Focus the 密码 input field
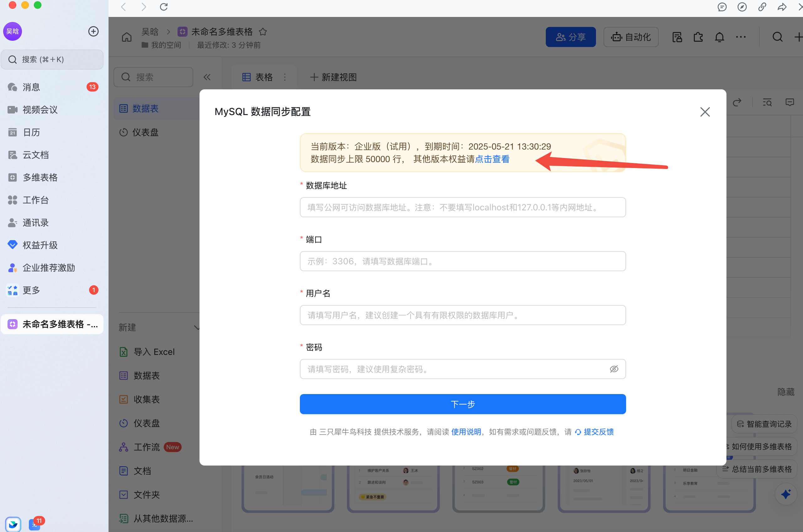The width and height of the screenshot is (803, 532). pyautogui.click(x=463, y=369)
